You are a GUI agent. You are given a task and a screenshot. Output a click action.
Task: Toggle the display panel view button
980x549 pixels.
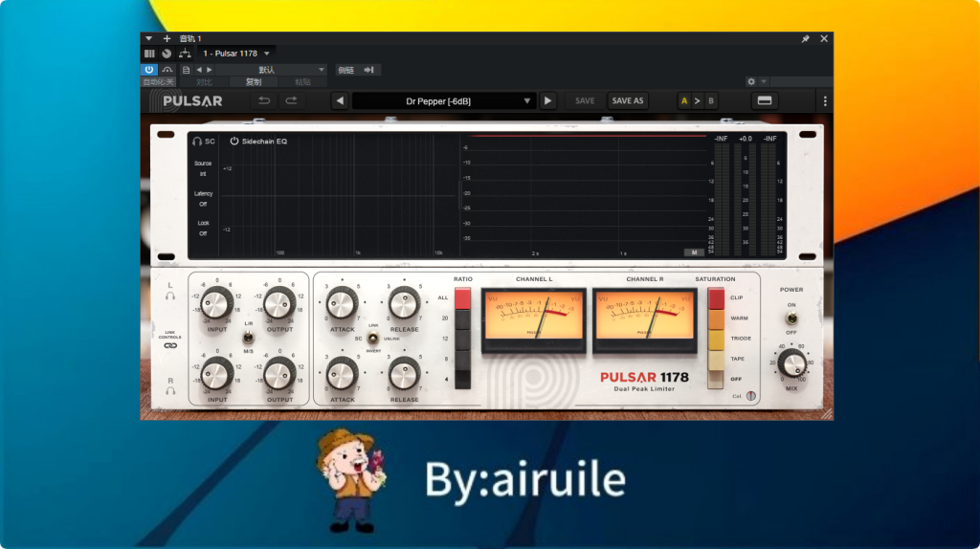(765, 100)
